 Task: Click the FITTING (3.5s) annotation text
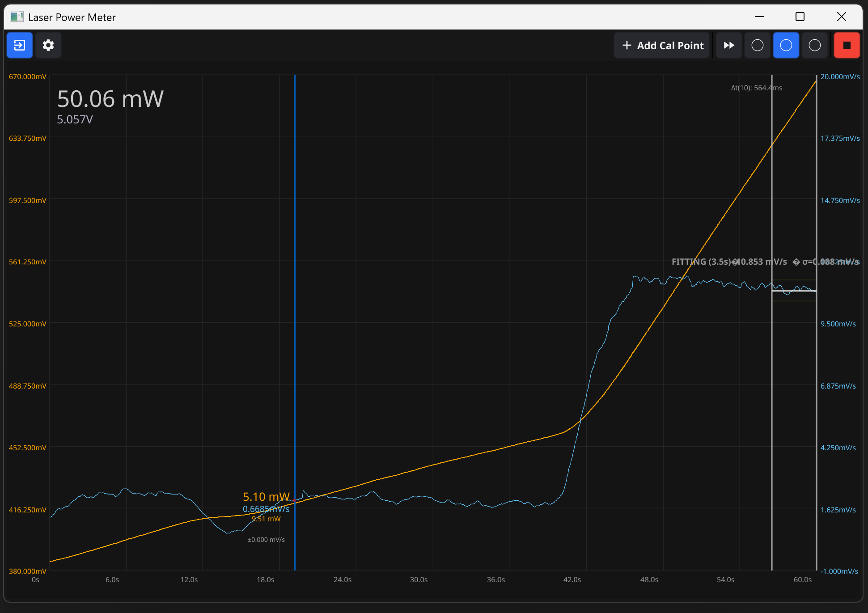[x=701, y=262]
